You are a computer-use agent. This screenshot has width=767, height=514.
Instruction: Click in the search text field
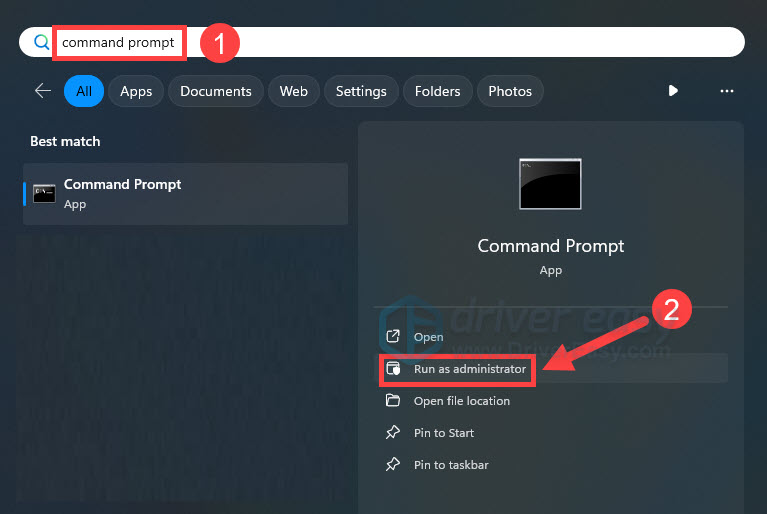[450, 42]
